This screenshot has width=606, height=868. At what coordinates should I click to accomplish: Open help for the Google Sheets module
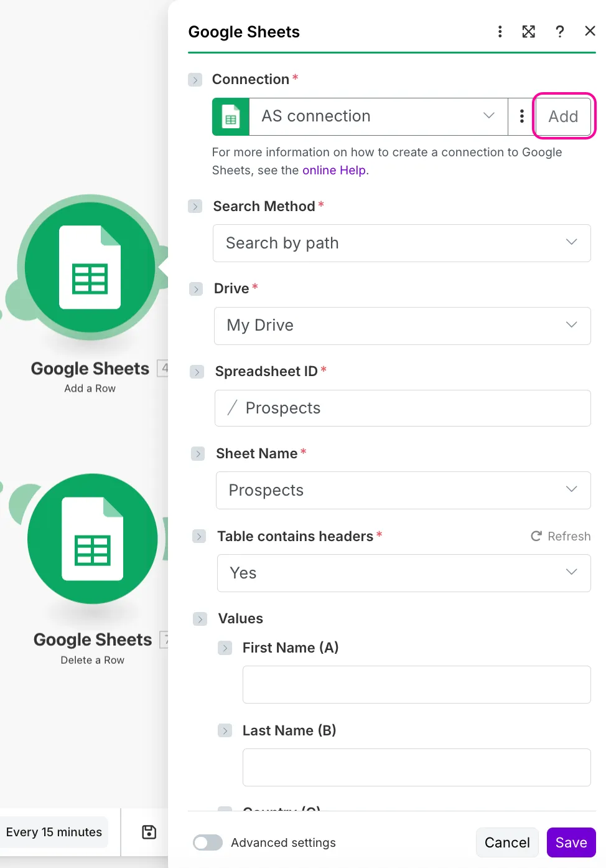(560, 32)
